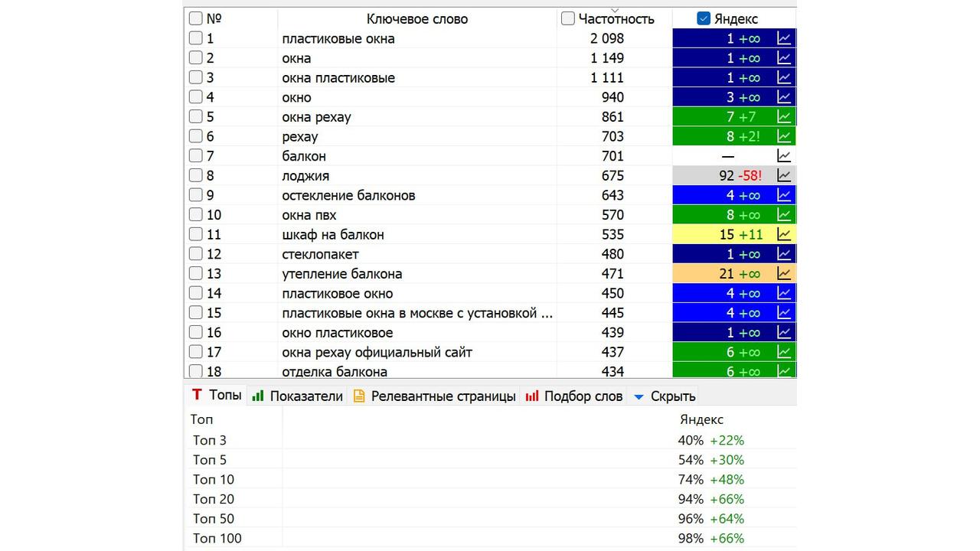
Task: Open the Релевантные страницы tab
Action: (434, 396)
